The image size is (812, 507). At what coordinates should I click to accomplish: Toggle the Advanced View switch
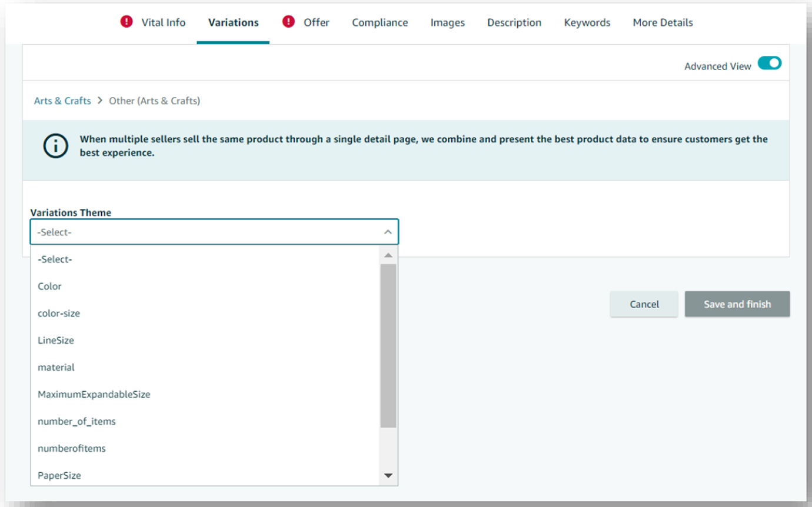click(x=769, y=64)
